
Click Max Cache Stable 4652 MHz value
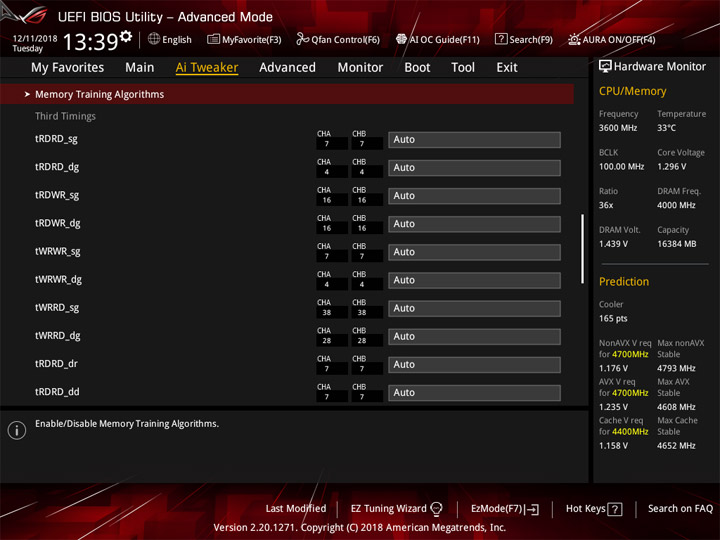click(x=676, y=445)
